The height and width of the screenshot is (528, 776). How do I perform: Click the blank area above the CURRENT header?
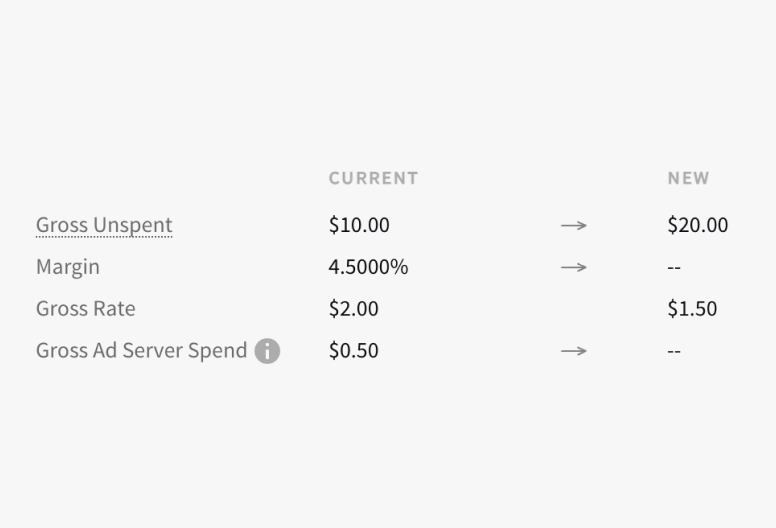[373, 100]
